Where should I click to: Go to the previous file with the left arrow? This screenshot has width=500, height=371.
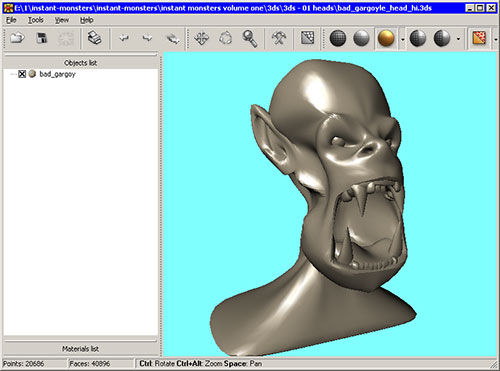tap(124, 38)
